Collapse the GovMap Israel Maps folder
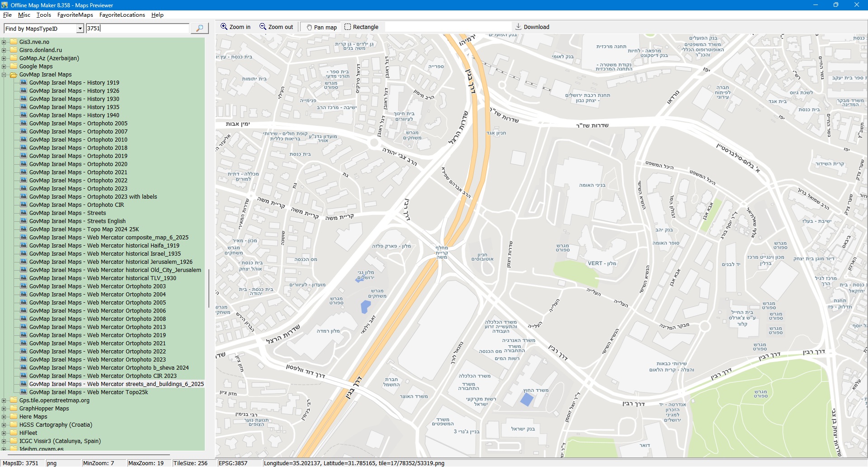 pyautogui.click(x=4, y=75)
